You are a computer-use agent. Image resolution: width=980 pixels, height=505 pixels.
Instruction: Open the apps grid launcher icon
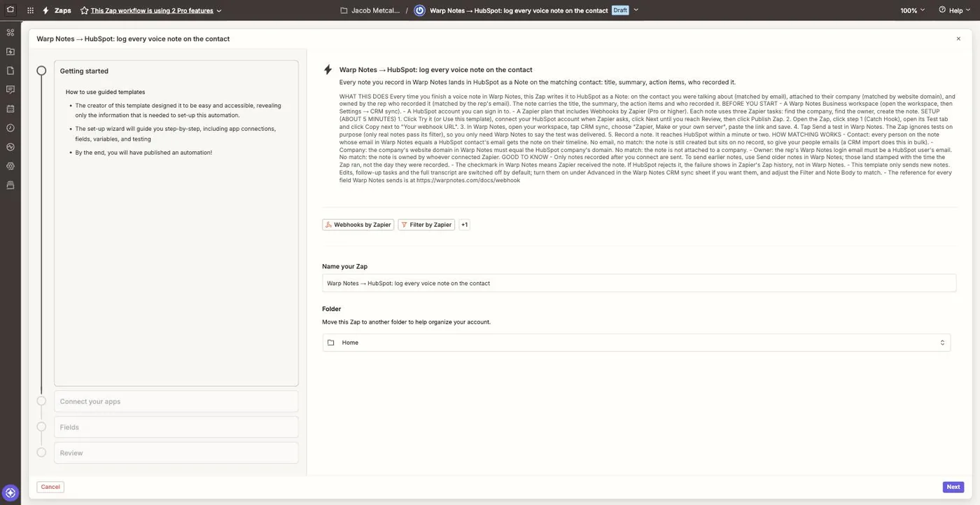(x=30, y=11)
